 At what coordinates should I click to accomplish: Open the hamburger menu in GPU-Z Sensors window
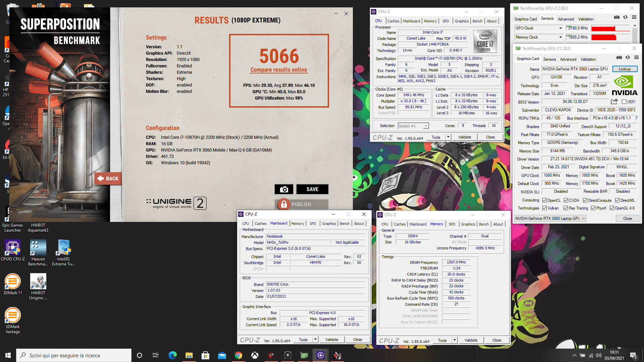click(634, 17)
